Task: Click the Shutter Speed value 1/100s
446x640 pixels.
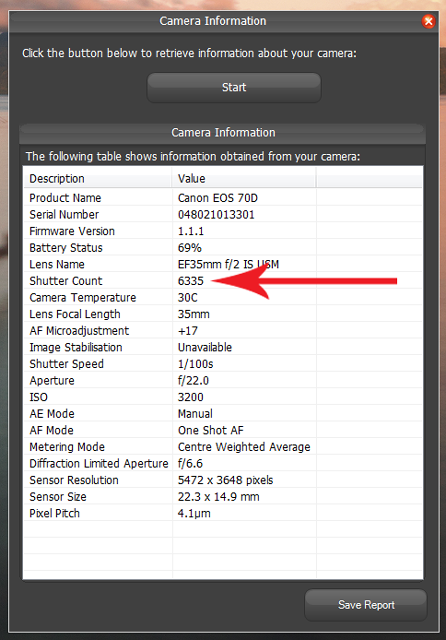Action: [195, 364]
